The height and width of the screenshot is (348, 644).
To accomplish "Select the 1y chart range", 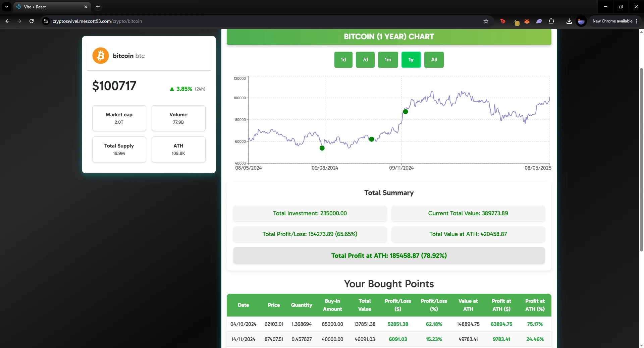I will (411, 60).
